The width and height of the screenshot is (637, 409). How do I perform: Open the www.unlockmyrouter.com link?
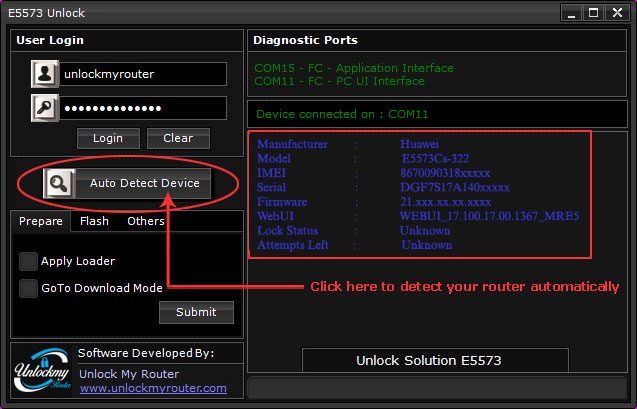click(x=153, y=388)
